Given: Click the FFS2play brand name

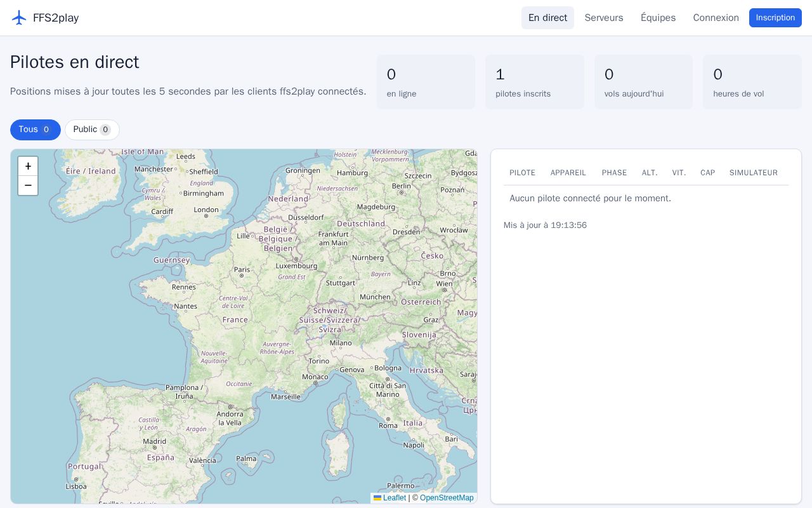Looking at the screenshot, I should click(56, 18).
